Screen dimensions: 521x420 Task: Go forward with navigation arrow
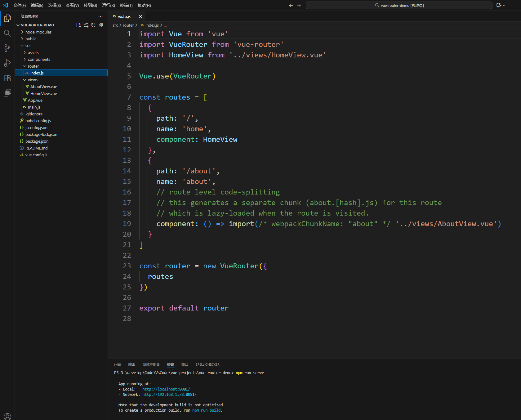point(299,5)
